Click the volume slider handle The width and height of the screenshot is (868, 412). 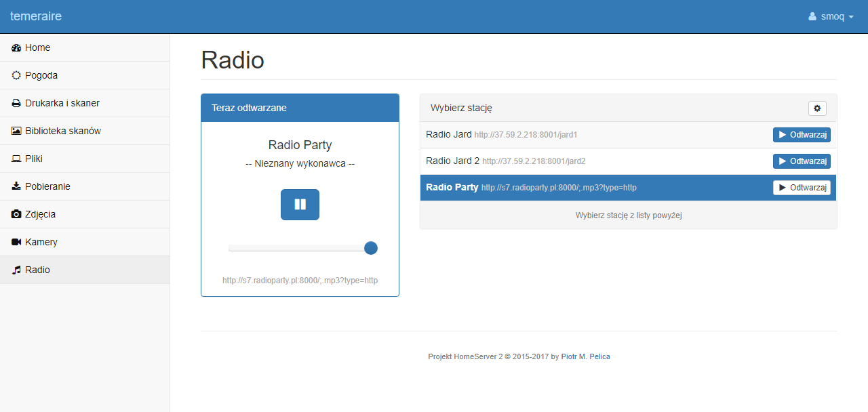click(x=371, y=248)
